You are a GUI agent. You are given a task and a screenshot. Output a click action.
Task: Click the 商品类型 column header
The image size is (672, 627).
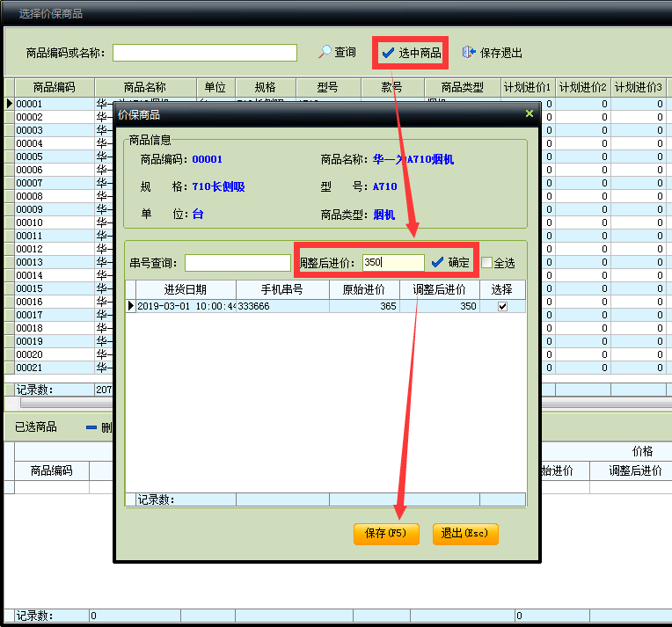pos(462,87)
